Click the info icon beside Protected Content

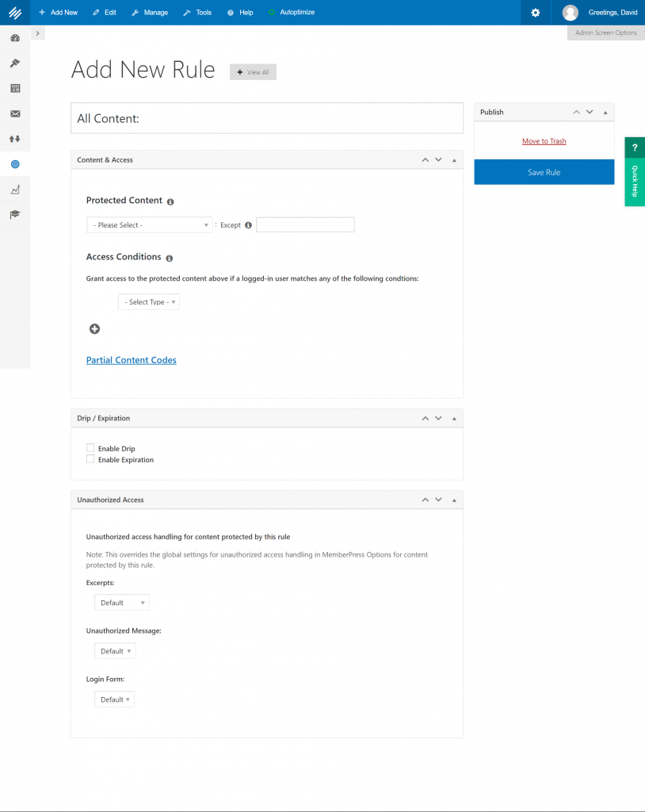[x=170, y=202]
